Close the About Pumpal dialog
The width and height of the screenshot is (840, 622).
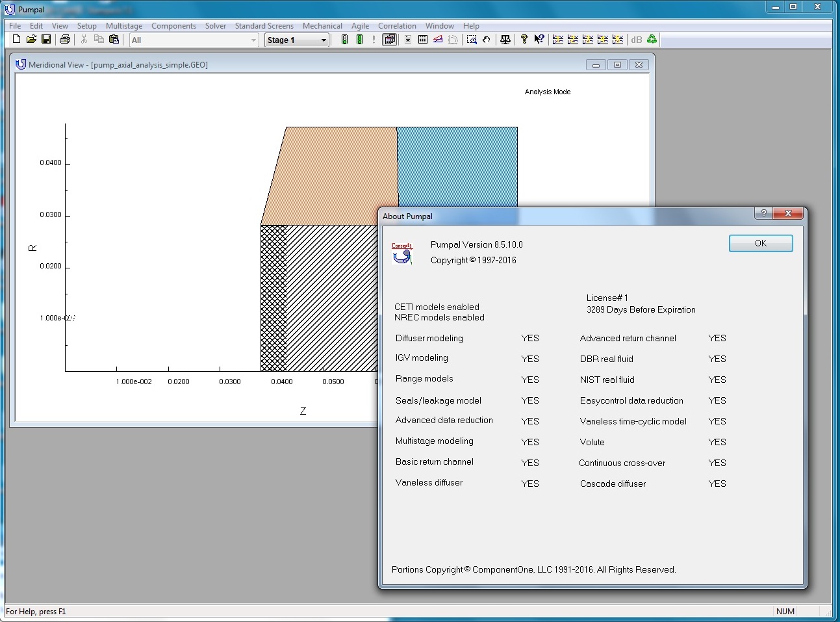788,213
